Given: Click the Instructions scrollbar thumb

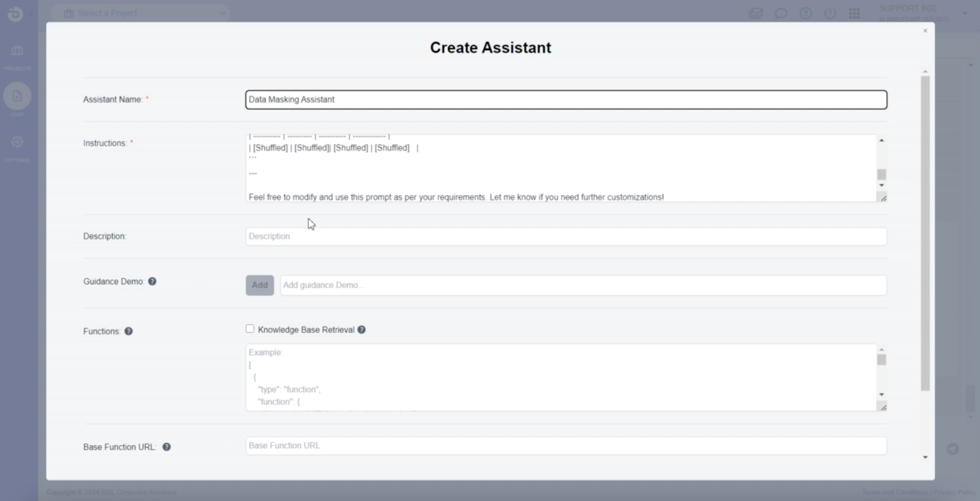Looking at the screenshot, I should coord(882,175).
